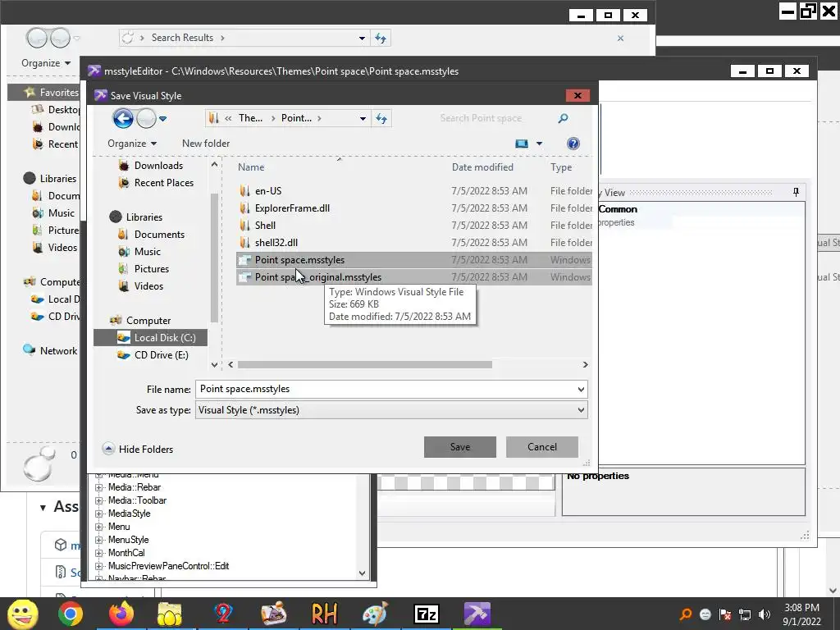This screenshot has width=840, height=630.
Task: Open the File name history dropdown
Action: pos(581,389)
